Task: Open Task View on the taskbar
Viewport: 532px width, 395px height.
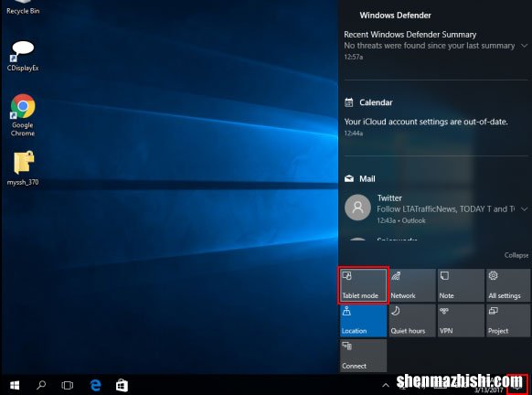Action: point(67,385)
